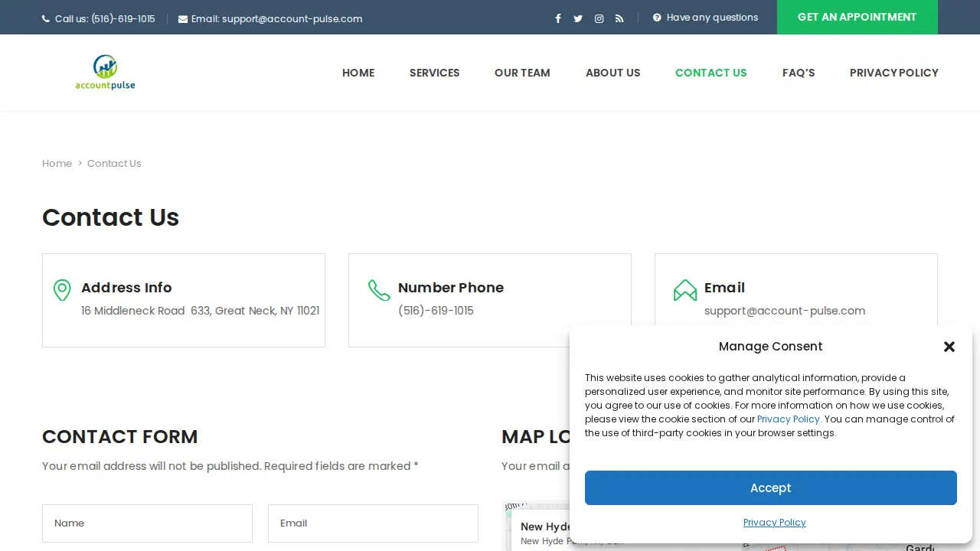Open Privacy Policy in the navigation bar
The height and width of the screenshot is (551, 980).
(894, 73)
